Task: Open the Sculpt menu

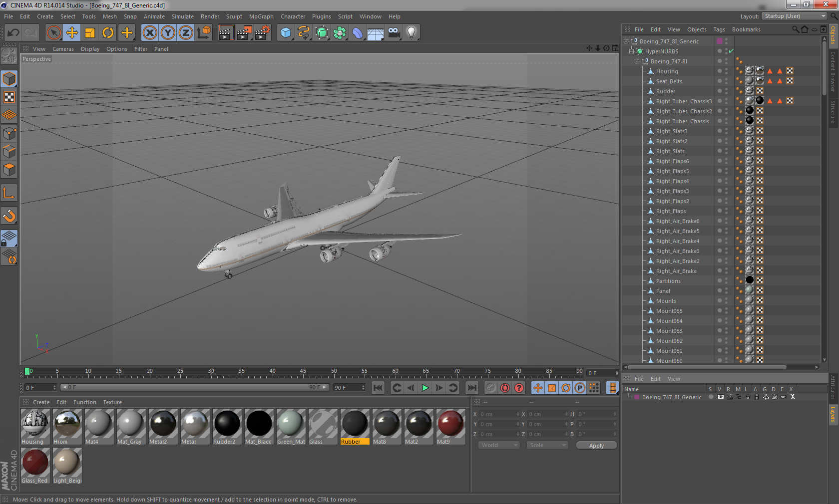Action: (234, 16)
